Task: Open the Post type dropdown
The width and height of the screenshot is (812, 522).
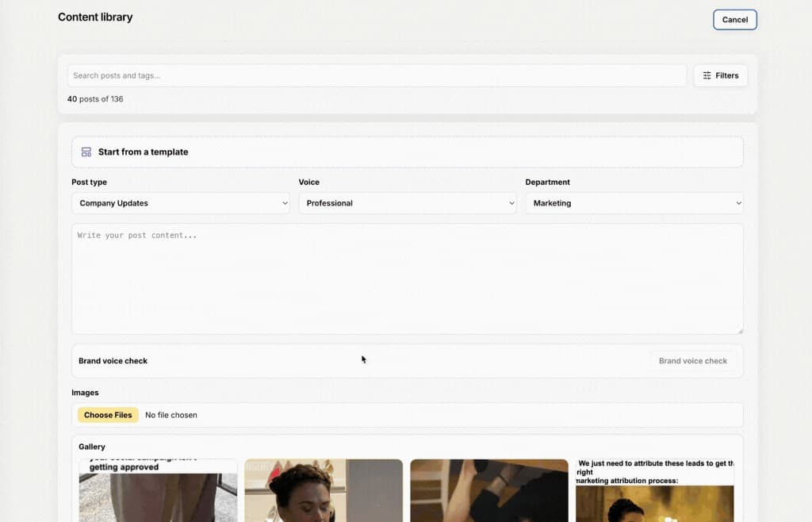Action: coord(180,203)
